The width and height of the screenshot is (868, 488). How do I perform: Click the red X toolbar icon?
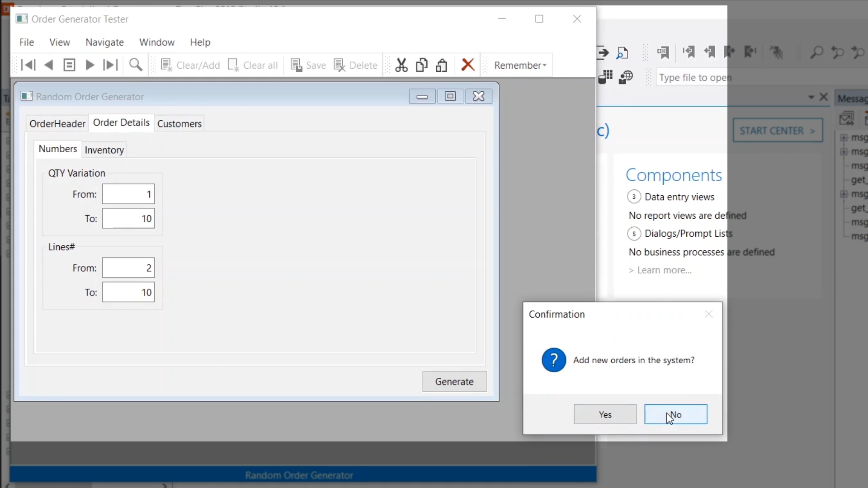tap(467, 65)
